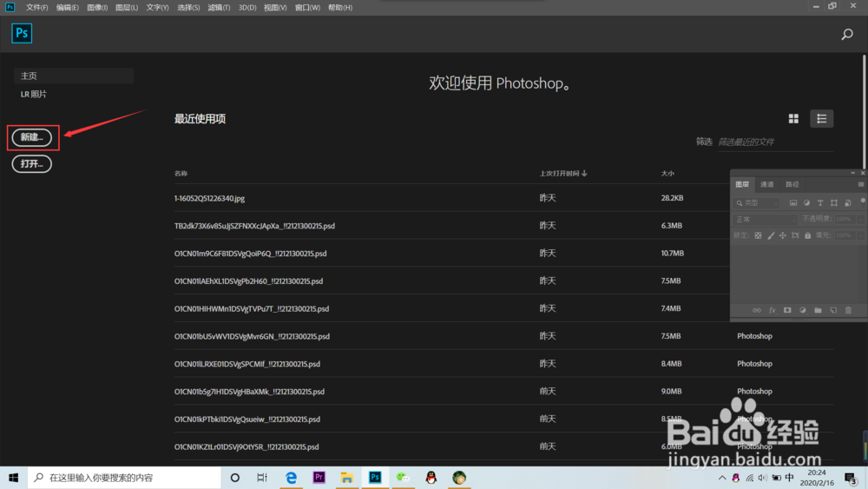868x489 pixels.
Task: Open LR 照片 in the sidebar
Action: pos(33,94)
